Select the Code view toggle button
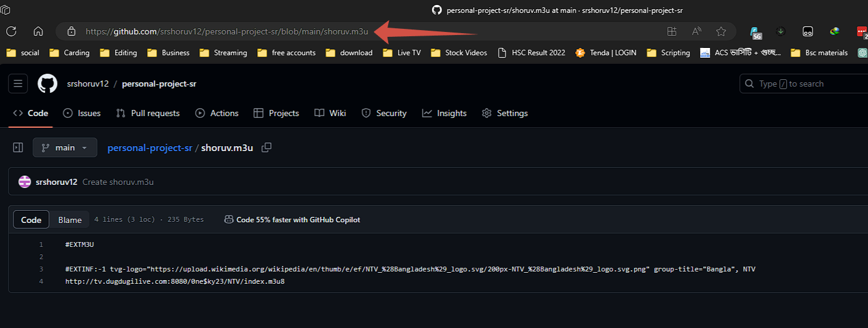Viewport: 868px width, 328px height. coord(31,220)
